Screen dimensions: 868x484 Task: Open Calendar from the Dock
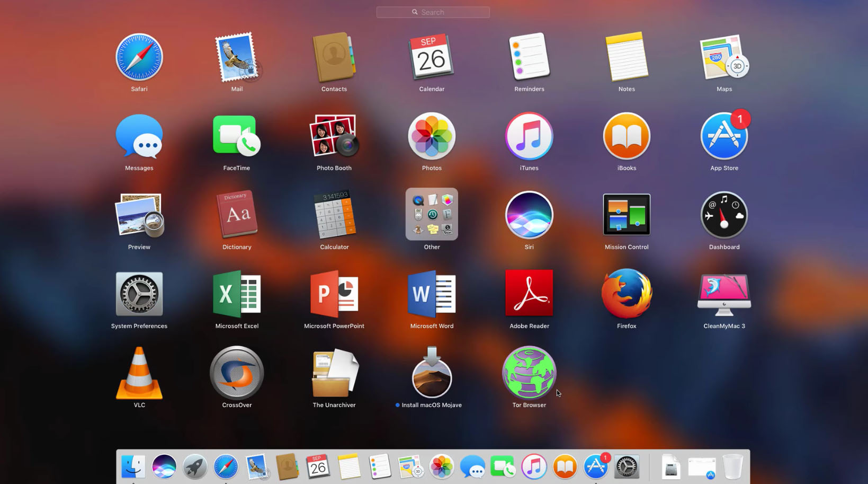pos(318,467)
